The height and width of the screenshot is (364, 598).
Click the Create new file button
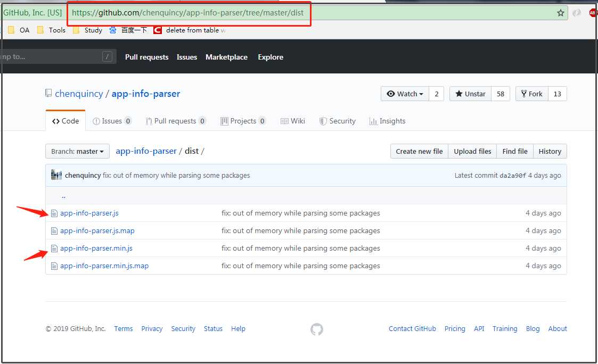click(x=419, y=151)
